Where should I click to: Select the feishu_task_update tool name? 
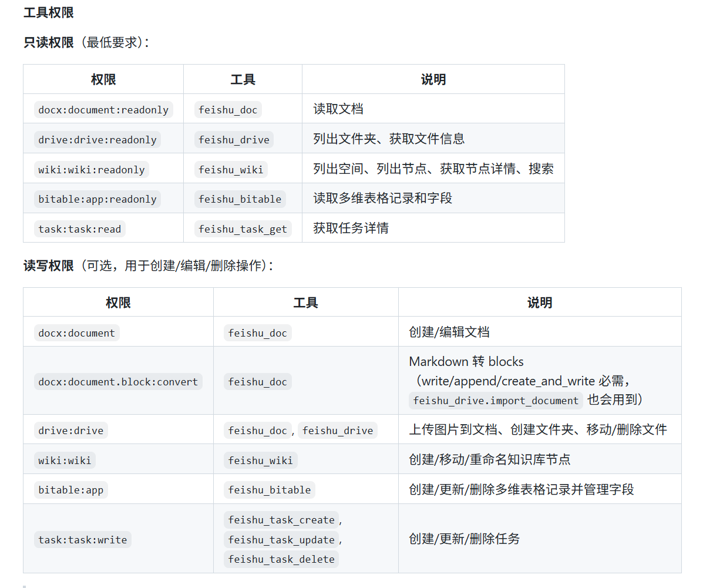281,540
